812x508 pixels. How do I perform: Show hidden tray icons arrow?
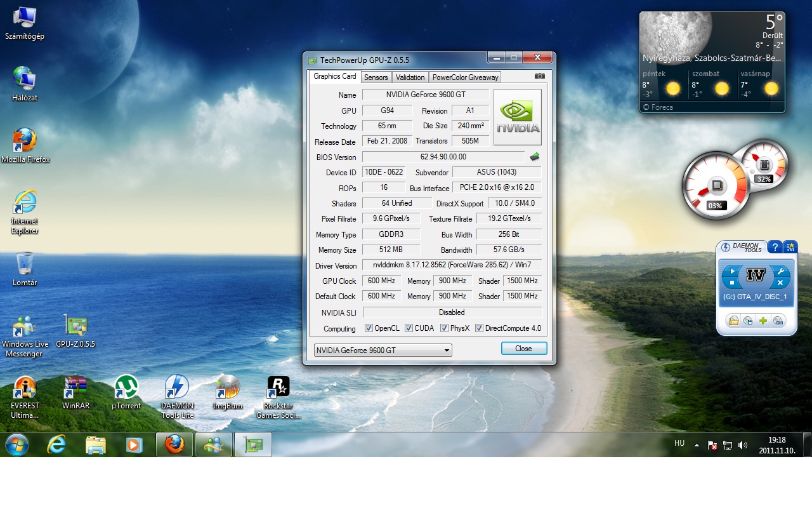(x=697, y=445)
